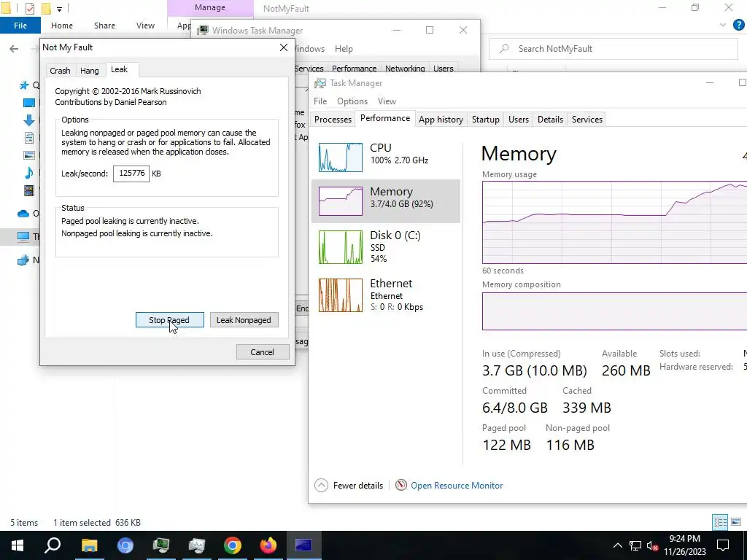
Task: Select Videos filmstrip icon in sidebar
Action: [29, 190]
